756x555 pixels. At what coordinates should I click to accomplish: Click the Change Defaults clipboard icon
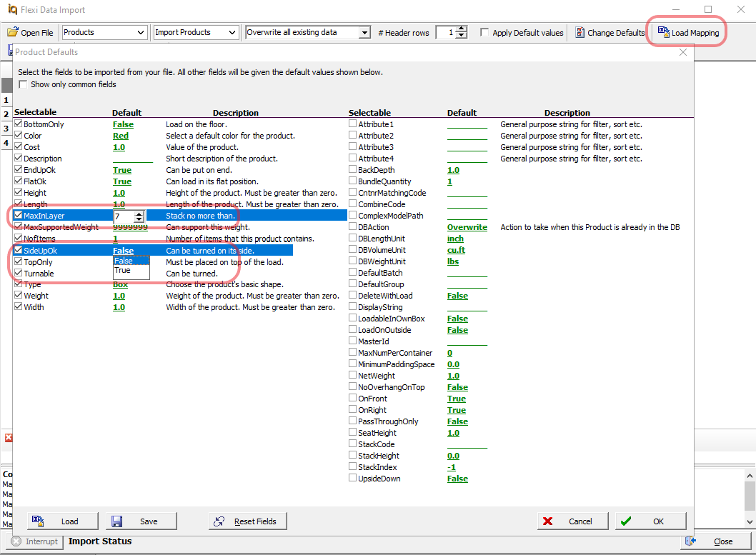click(x=580, y=32)
